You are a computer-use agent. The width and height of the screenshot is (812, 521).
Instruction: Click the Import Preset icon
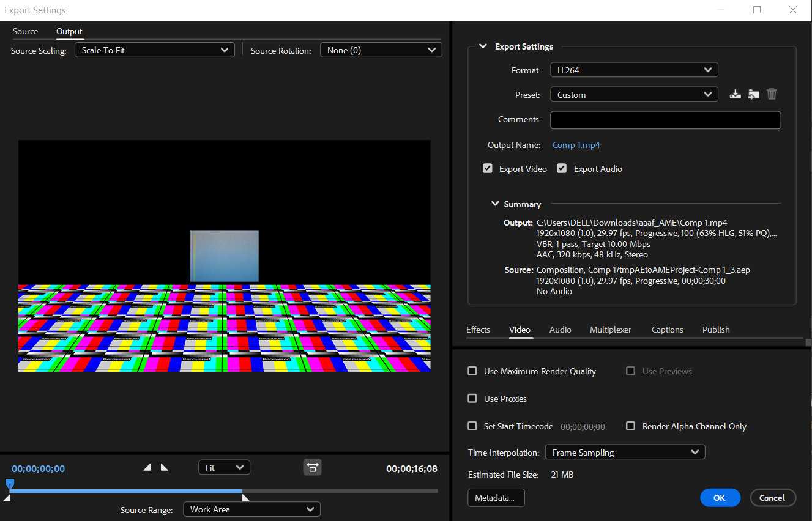click(754, 94)
